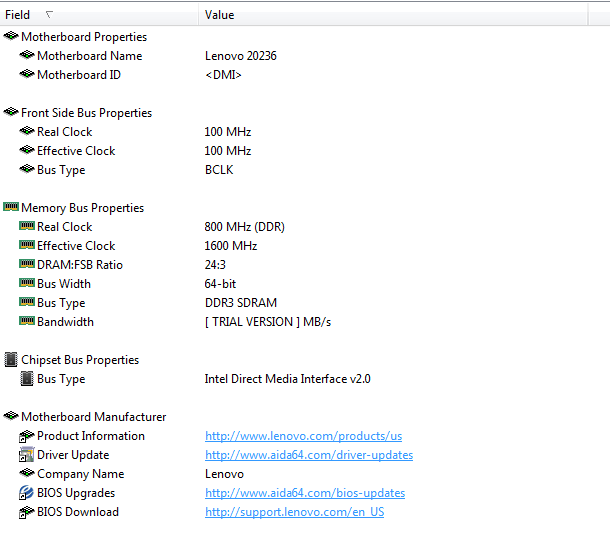Click the Motherboard Name row icon
610x539 pixels.
pos(27,55)
